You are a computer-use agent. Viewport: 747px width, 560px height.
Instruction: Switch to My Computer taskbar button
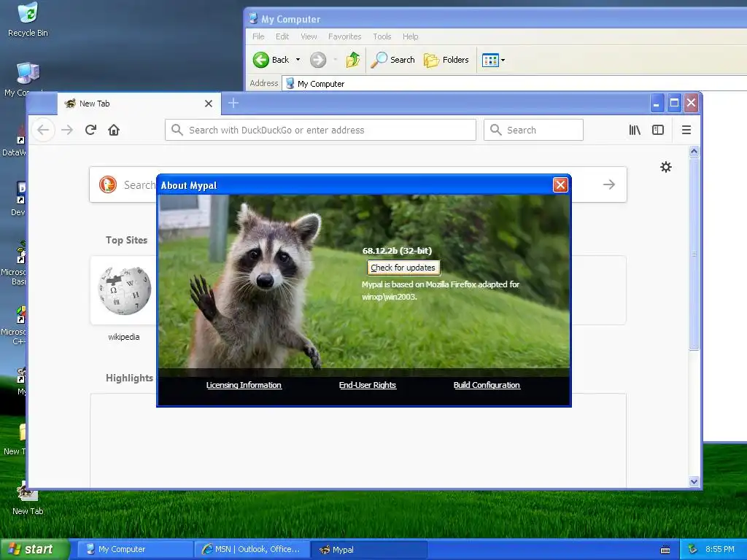tap(134, 550)
